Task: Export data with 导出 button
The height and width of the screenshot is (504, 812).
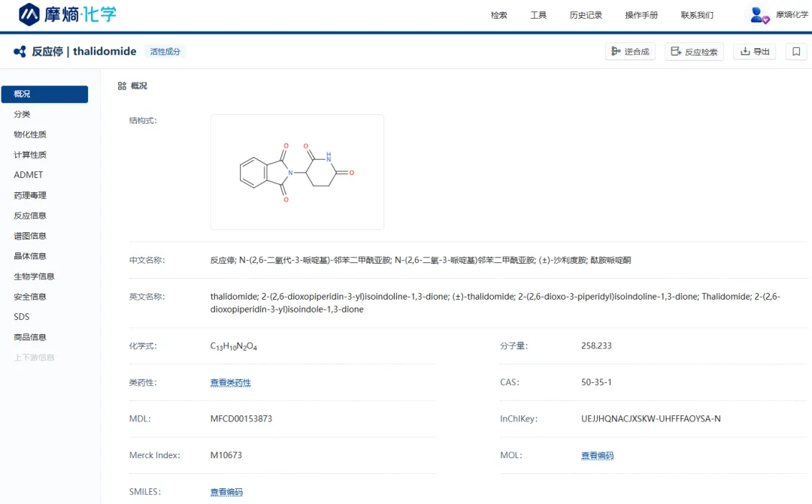Action: pos(755,52)
